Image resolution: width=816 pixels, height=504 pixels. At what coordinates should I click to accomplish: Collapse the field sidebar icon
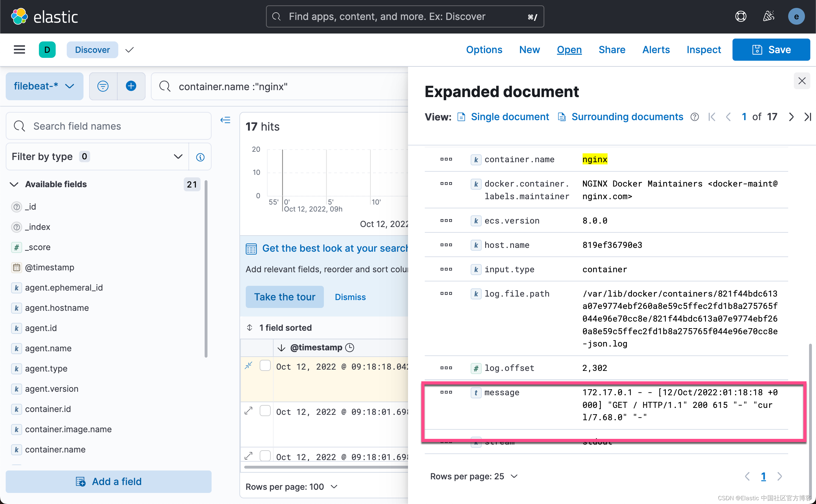(225, 120)
